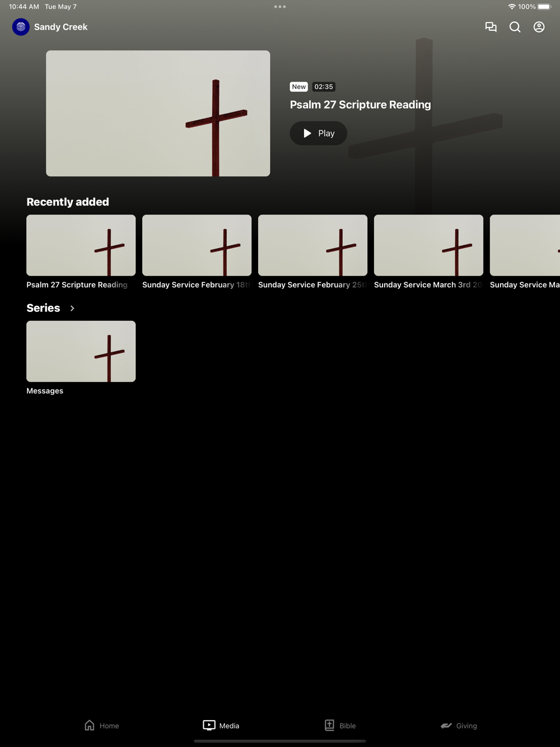The height and width of the screenshot is (747, 560).
Task: Tap the Sandy Creek church logo
Action: click(21, 27)
